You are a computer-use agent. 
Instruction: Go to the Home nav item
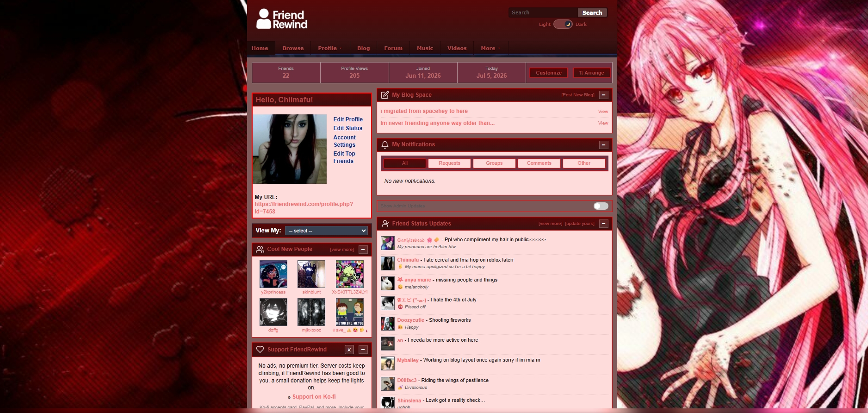click(260, 48)
